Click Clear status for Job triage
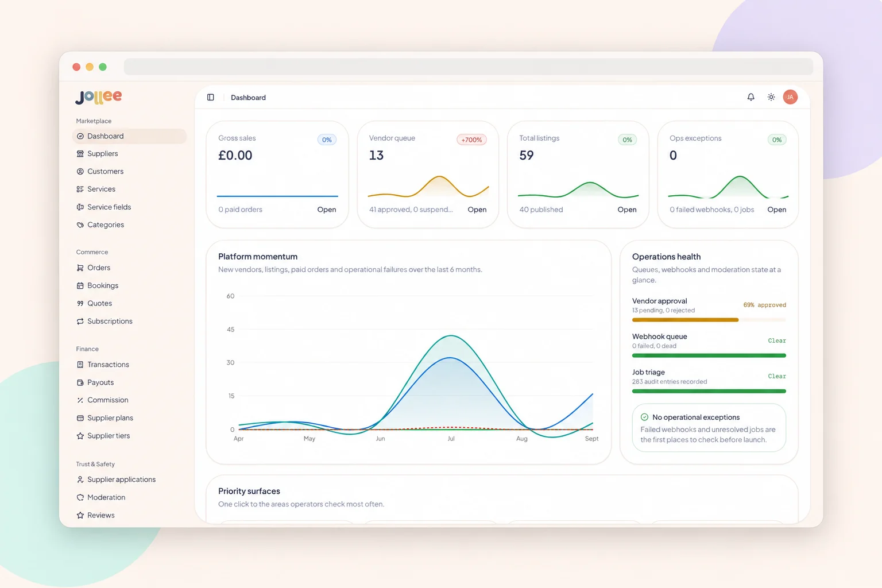The width and height of the screenshot is (882, 588). click(777, 376)
